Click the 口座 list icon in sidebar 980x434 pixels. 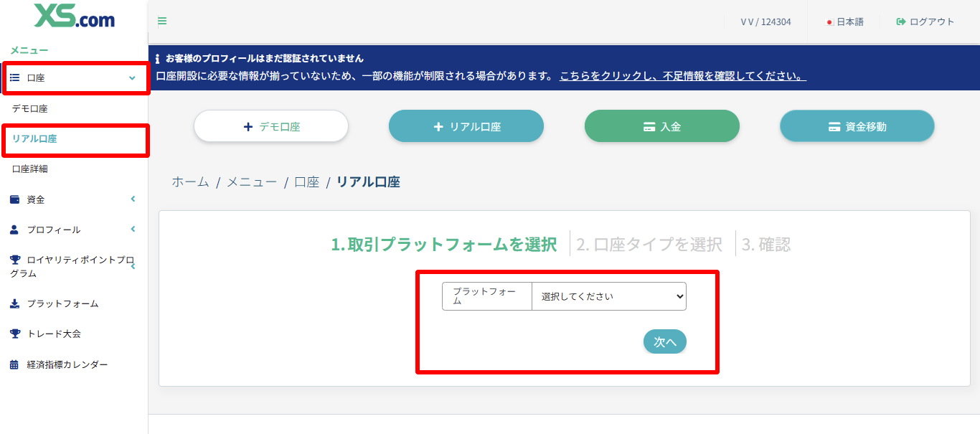point(15,77)
